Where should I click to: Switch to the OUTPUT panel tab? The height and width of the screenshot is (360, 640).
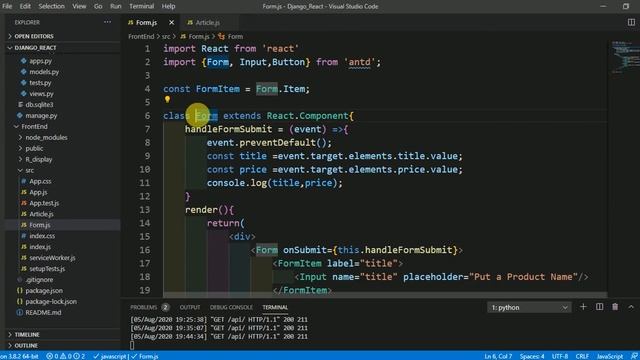tap(190, 307)
